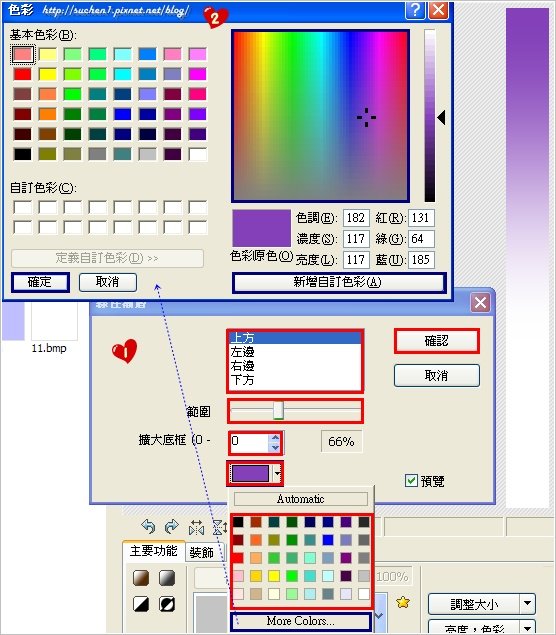This screenshot has height=635, width=556.
Task: Select 右邊 in the direction list
Action: tap(295, 365)
